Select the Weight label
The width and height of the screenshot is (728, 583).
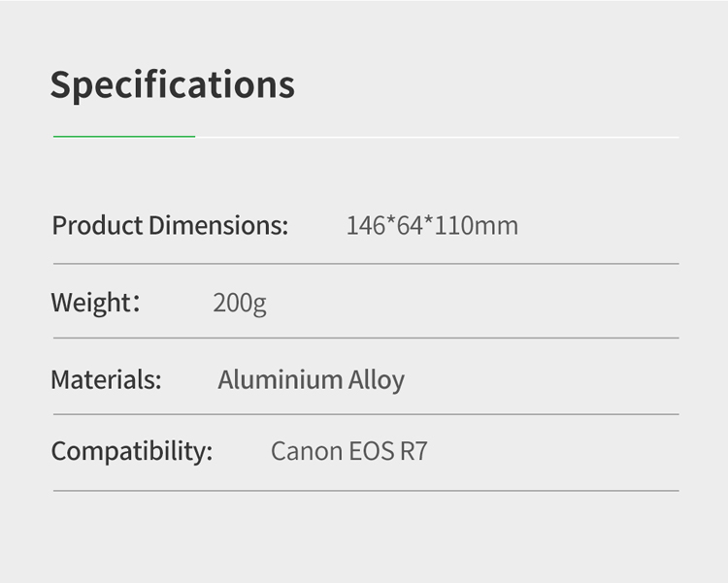[x=90, y=303]
